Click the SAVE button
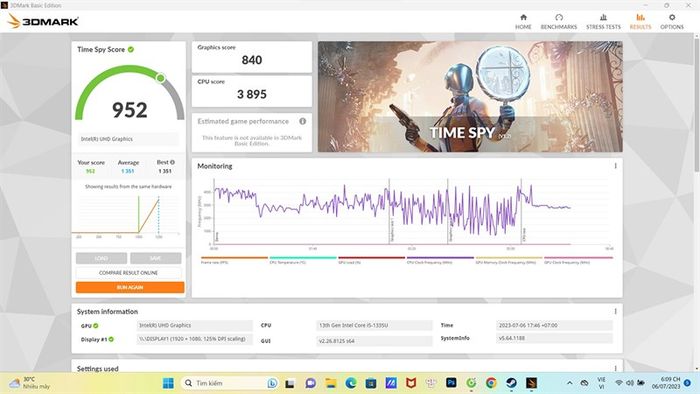 point(155,258)
